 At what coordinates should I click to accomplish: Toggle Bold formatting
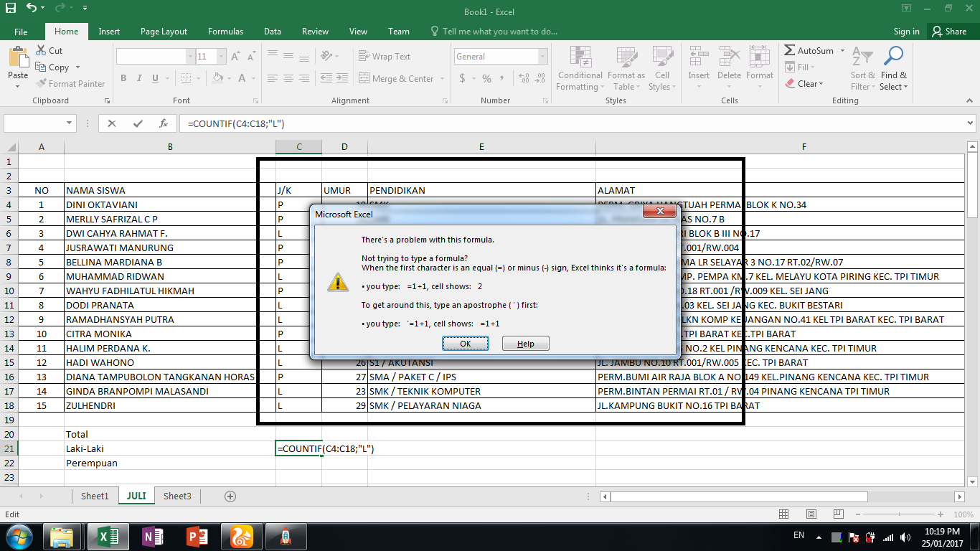pyautogui.click(x=123, y=78)
